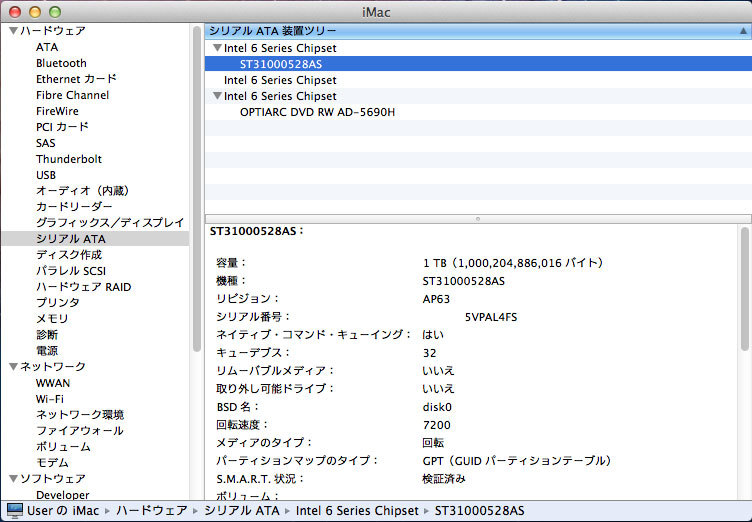Click ハードウェア in the path bar
Image resolution: width=752 pixels, height=522 pixels.
pyautogui.click(x=152, y=510)
